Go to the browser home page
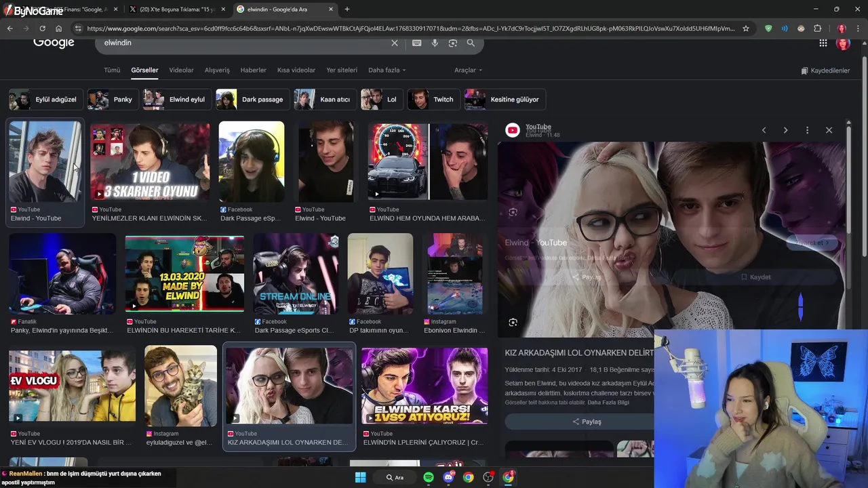Viewport: 868px width, 488px height. pos(58,28)
